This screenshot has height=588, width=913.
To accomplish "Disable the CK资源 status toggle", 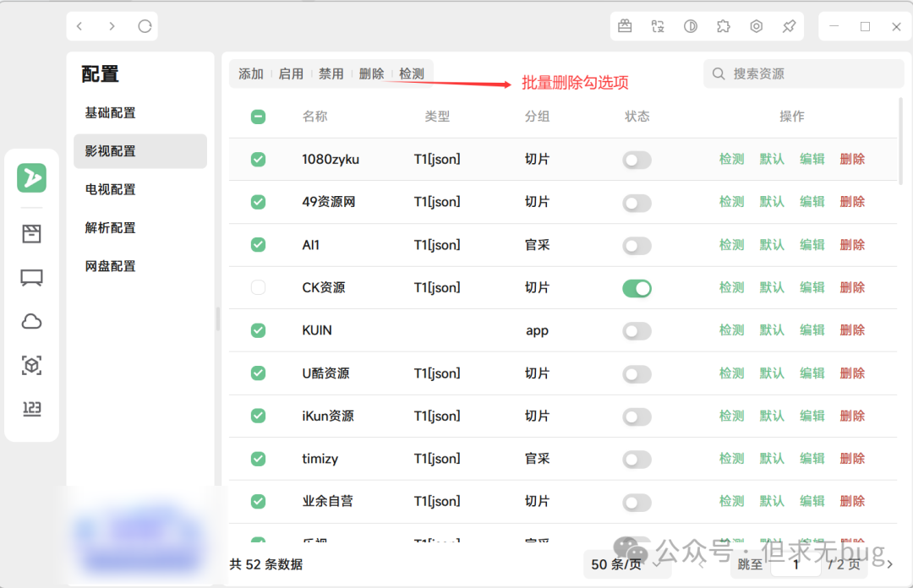I will [637, 288].
